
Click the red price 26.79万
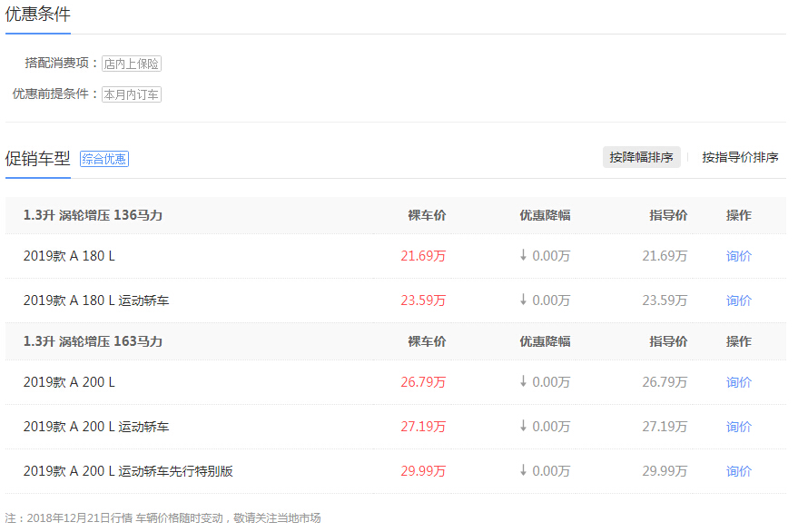coord(423,382)
